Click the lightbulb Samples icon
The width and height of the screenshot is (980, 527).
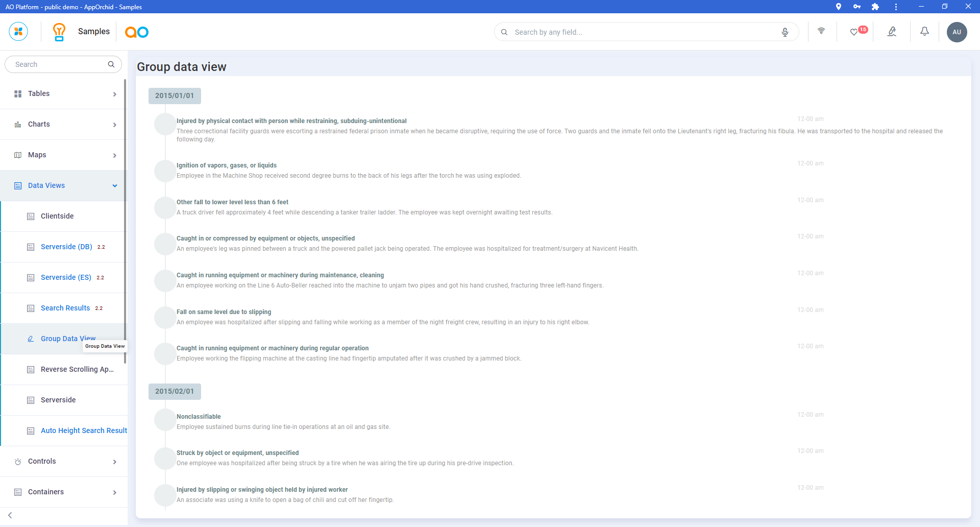[x=59, y=32]
